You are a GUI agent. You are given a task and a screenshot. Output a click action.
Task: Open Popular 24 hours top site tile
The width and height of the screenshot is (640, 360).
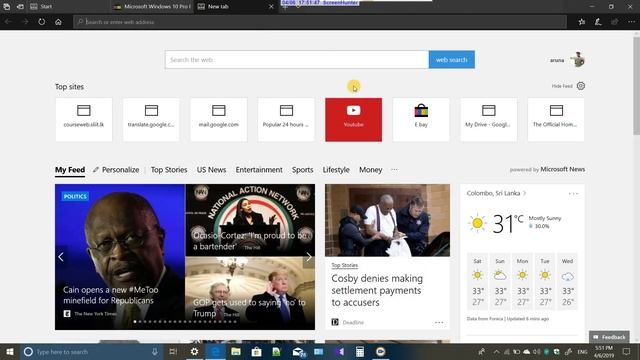click(x=286, y=120)
